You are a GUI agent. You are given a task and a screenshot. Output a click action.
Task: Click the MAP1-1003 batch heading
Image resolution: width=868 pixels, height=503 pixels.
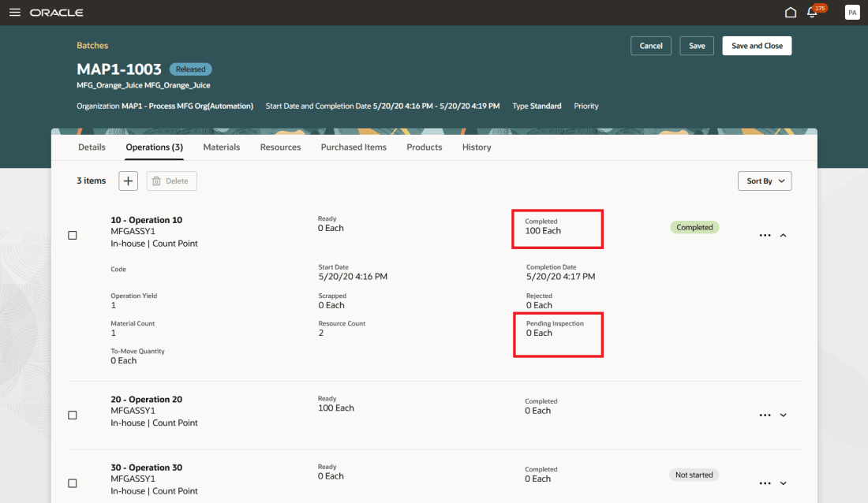119,69
